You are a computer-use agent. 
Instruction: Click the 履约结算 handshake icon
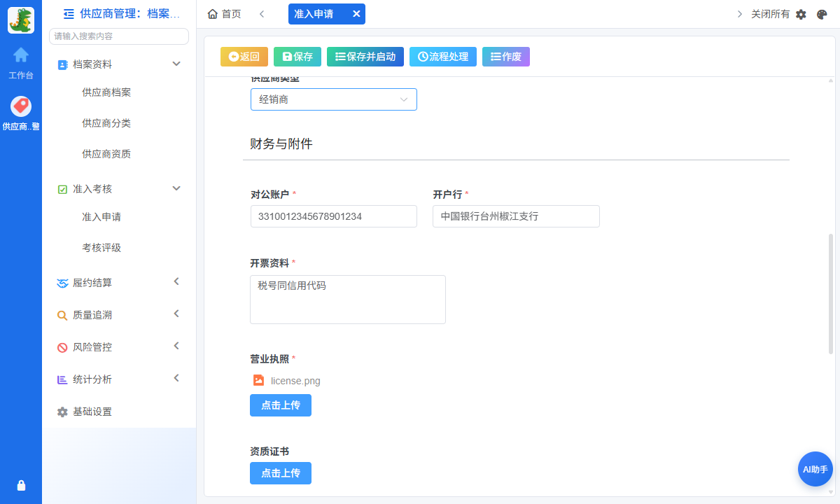coord(62,283)
